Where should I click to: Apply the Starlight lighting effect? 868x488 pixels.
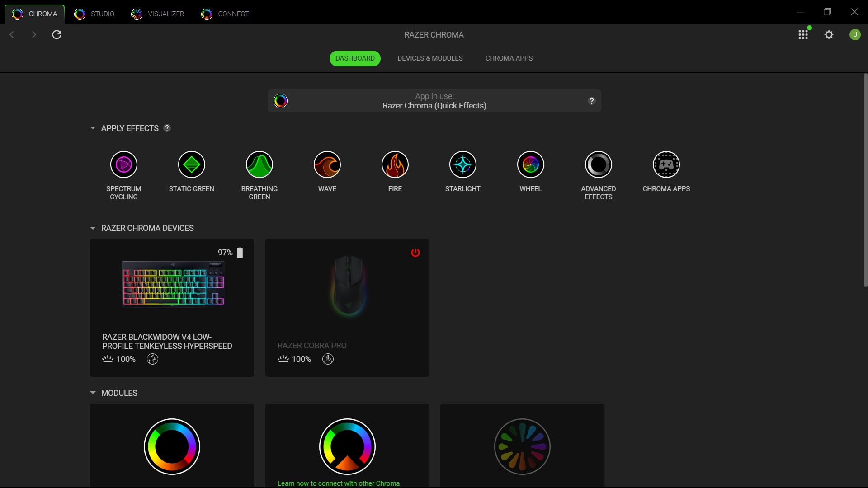pos(462,164)
